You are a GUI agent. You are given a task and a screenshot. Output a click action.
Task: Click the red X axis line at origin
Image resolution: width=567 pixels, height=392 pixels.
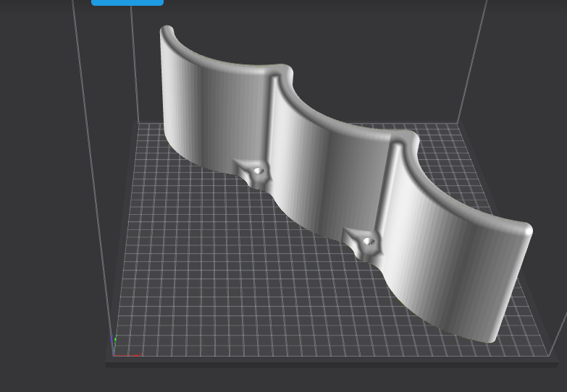coord(135,355)
